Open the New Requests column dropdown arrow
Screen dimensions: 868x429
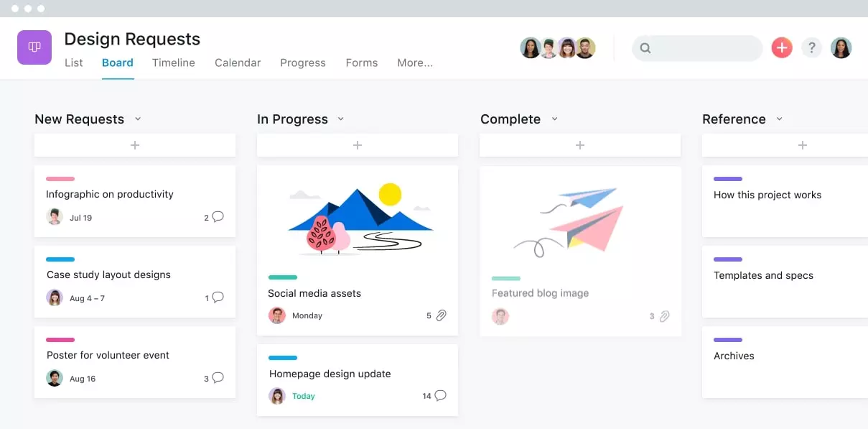click(138, 119)
